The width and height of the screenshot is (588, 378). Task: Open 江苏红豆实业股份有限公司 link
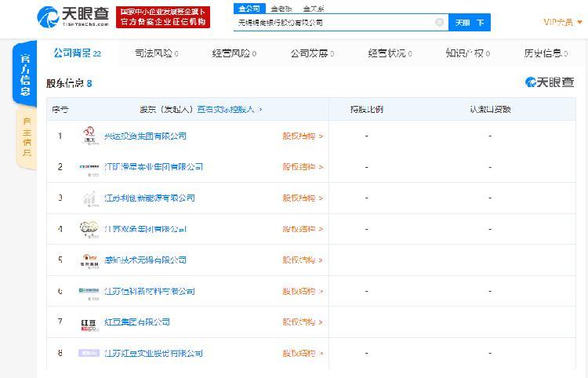click(x=154, y=353)
